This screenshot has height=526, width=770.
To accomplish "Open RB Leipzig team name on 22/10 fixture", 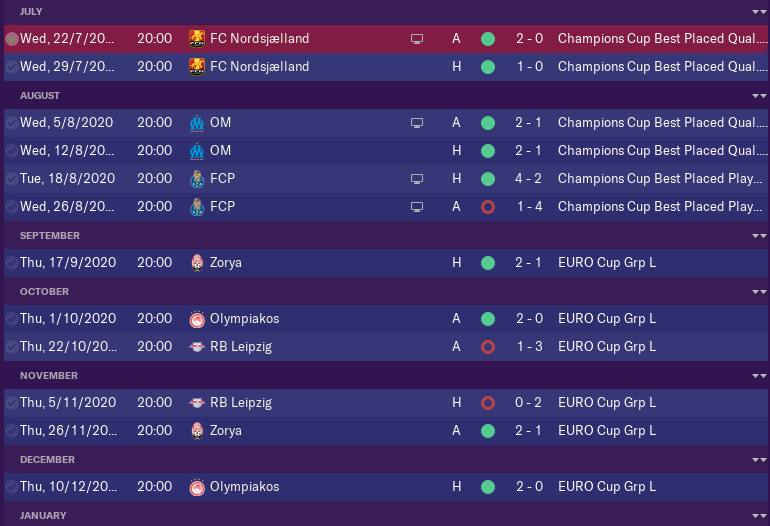I will 240,347.
